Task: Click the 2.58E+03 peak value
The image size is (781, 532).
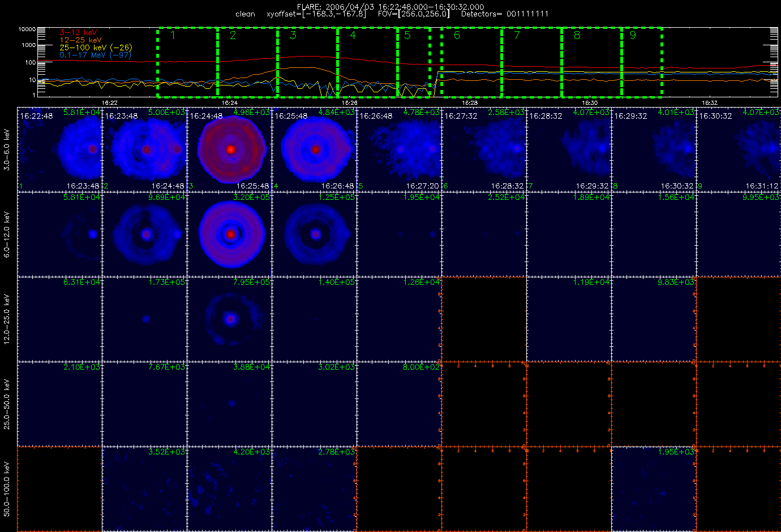Action: tap(506, 112)
